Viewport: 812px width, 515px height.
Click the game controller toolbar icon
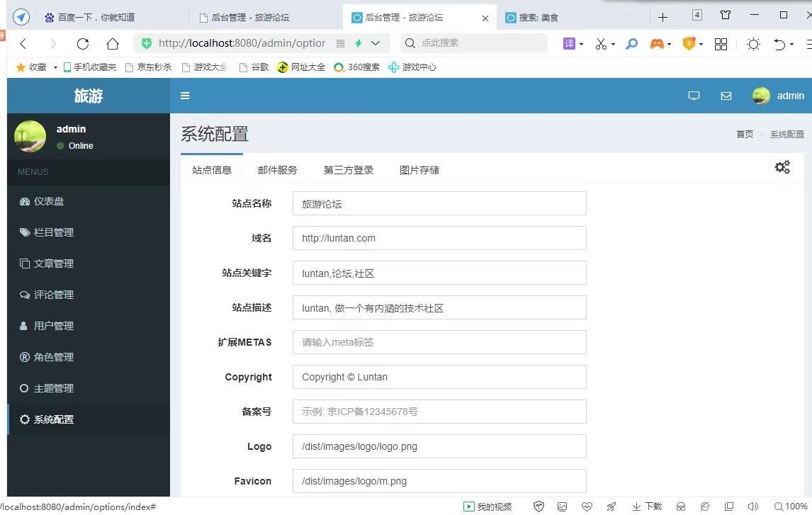657,44
